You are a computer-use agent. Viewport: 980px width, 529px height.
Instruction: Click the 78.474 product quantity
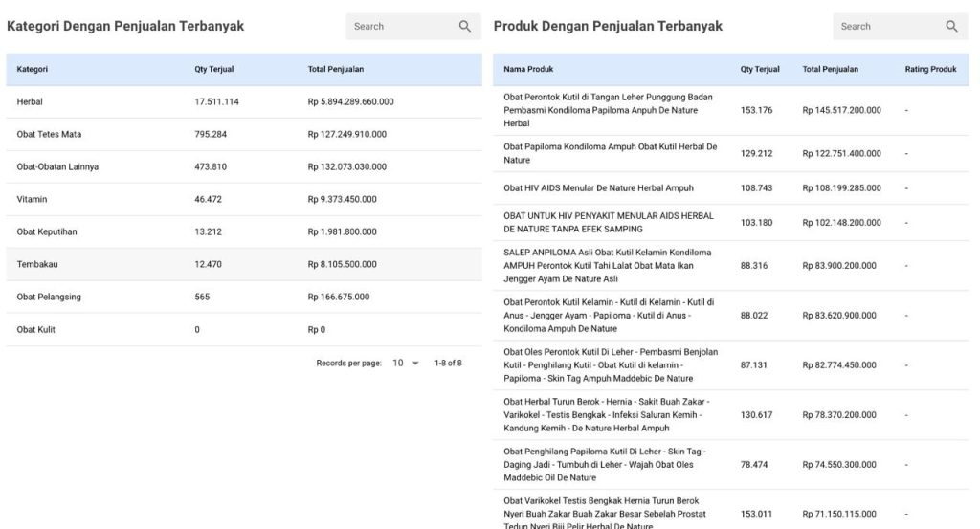pyautogui.click(x=754, y=465)
